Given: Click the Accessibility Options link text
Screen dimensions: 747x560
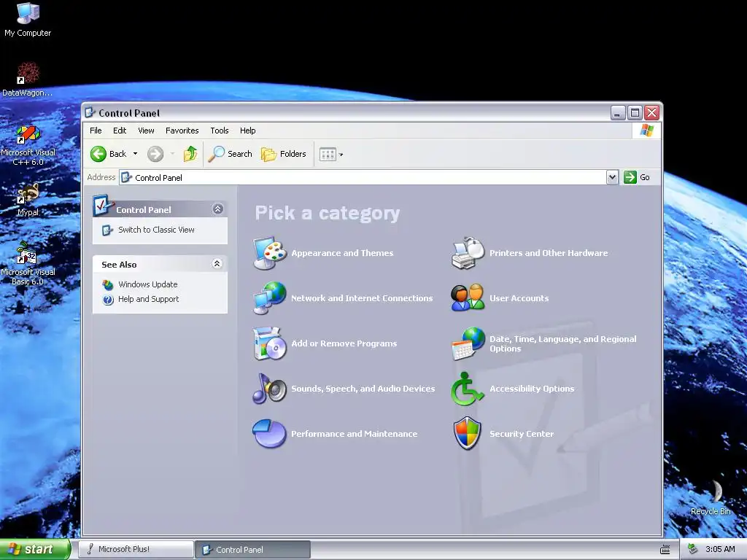Looking at the screenshot, I should point(532,389).
